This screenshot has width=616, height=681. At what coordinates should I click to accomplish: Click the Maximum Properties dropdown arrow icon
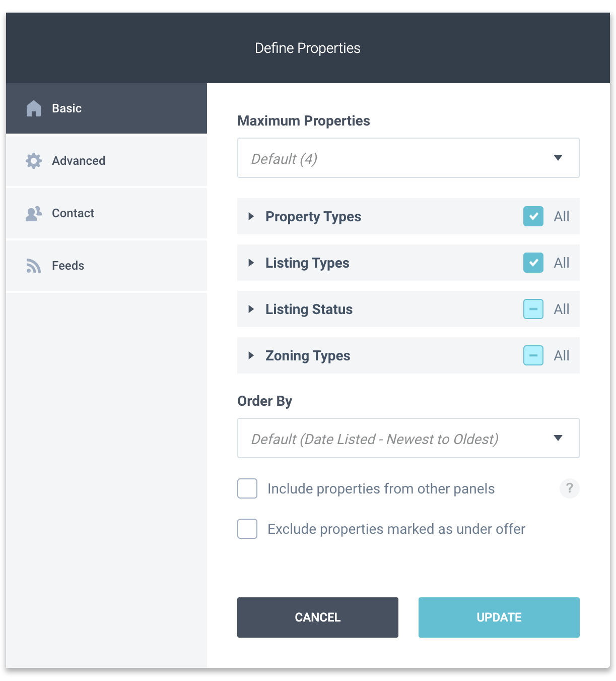(x=558, y=158)
